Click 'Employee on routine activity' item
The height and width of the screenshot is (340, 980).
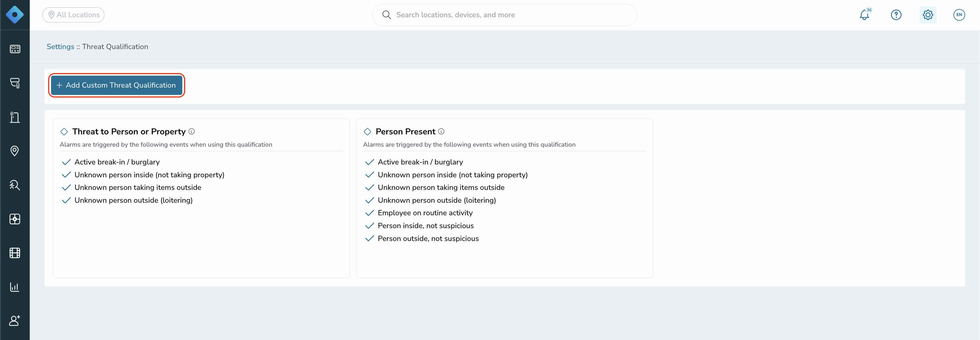pos(425,213)
